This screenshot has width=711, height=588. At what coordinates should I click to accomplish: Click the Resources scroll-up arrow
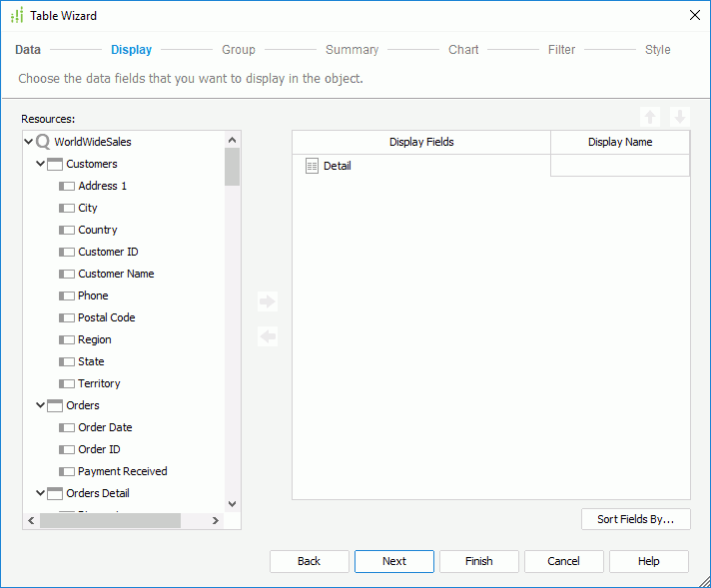(x=232, y=140)
